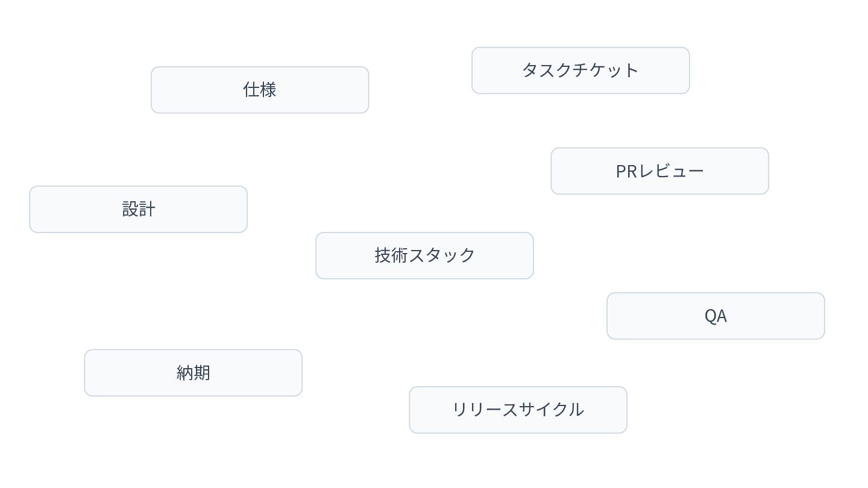Activate the node labeled タスクチケット

(x=580, y=70)
